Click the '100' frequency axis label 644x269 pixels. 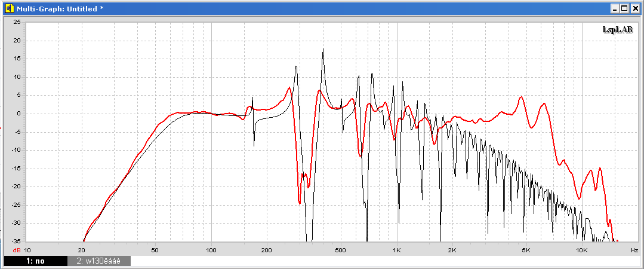coord(211,250)
